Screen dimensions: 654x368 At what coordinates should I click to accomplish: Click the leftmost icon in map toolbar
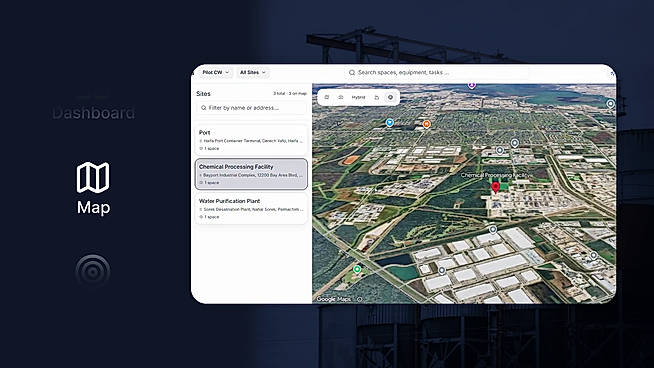(x=327, y=97)
